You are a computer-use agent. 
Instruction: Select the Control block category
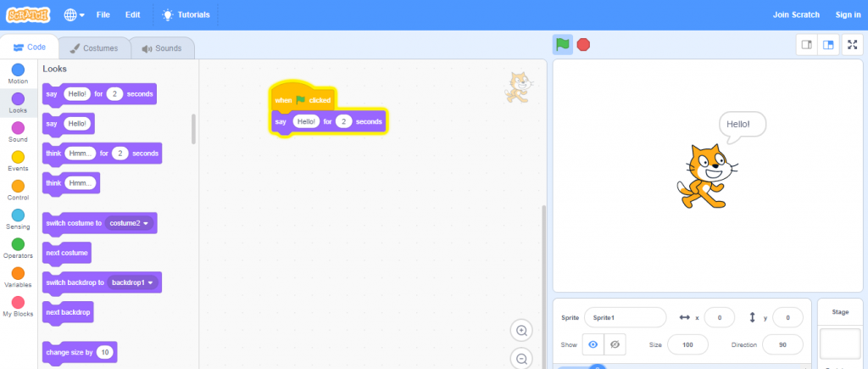pyautogui.click(x=18, y=191)
